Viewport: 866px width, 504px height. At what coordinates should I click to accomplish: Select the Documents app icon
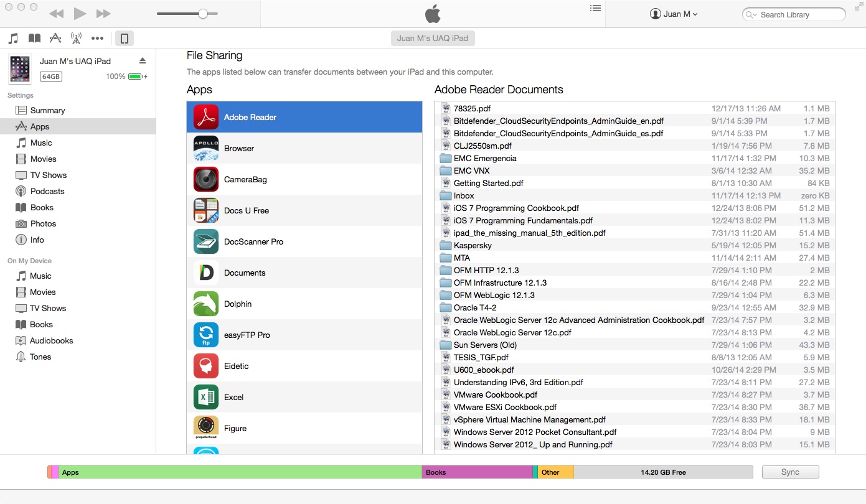click(x=206, y=273)
